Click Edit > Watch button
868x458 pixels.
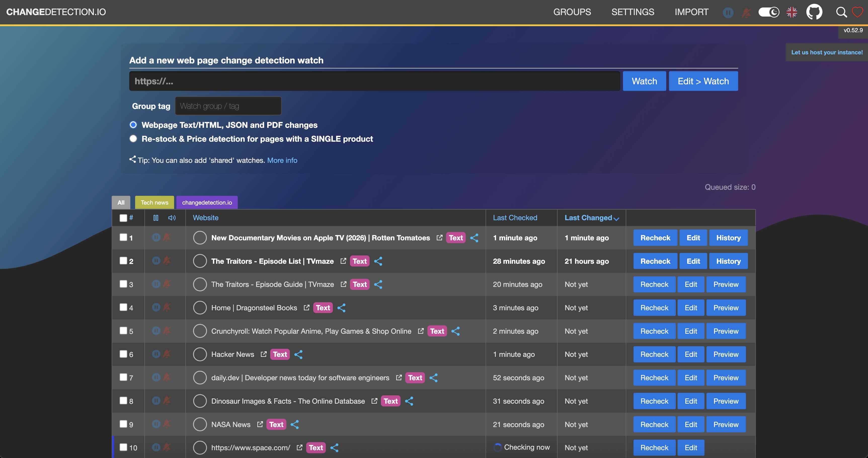coord(703,81)
